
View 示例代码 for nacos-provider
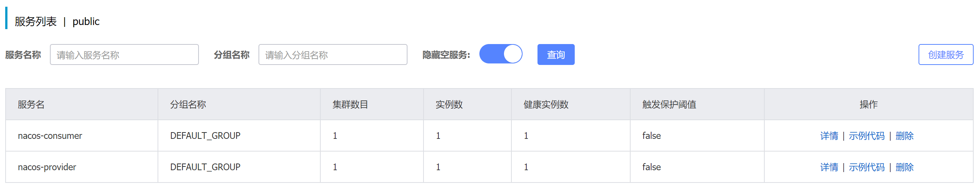(x=867, y=167)
